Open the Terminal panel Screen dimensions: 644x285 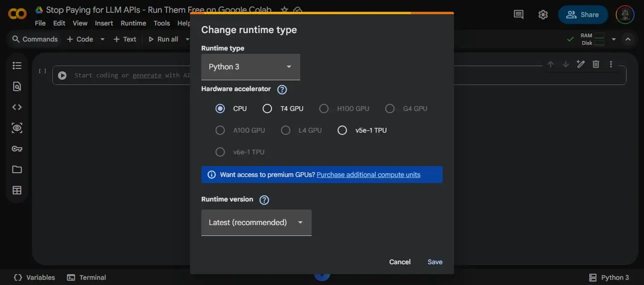(86, 277)
